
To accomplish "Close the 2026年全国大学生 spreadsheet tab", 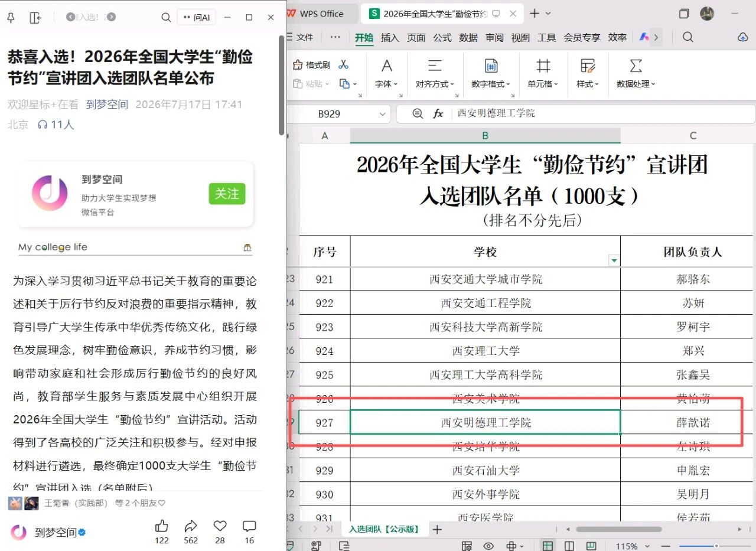I will click(513, 14).
